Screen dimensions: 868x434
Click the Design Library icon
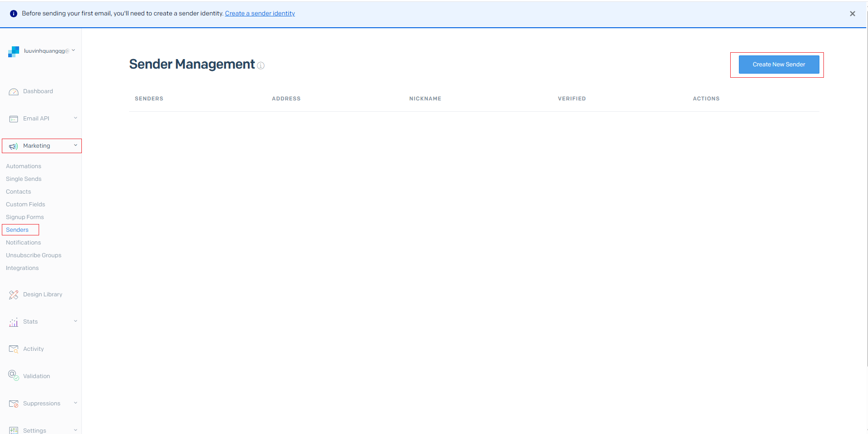coord(14,295)
